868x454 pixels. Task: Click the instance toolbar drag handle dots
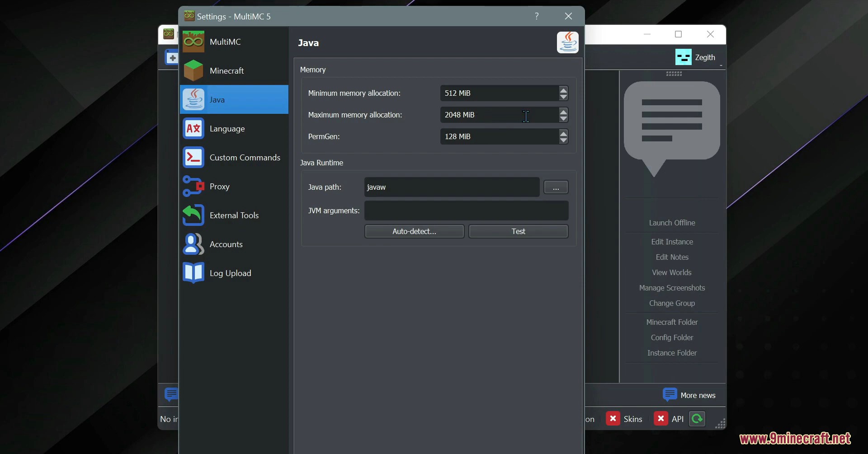(x=674, y=74)
